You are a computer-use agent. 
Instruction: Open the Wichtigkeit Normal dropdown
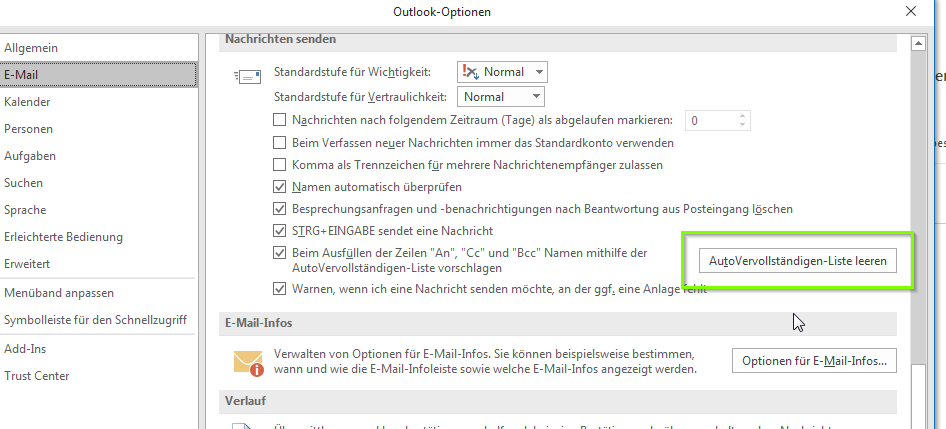click(502, 72)
